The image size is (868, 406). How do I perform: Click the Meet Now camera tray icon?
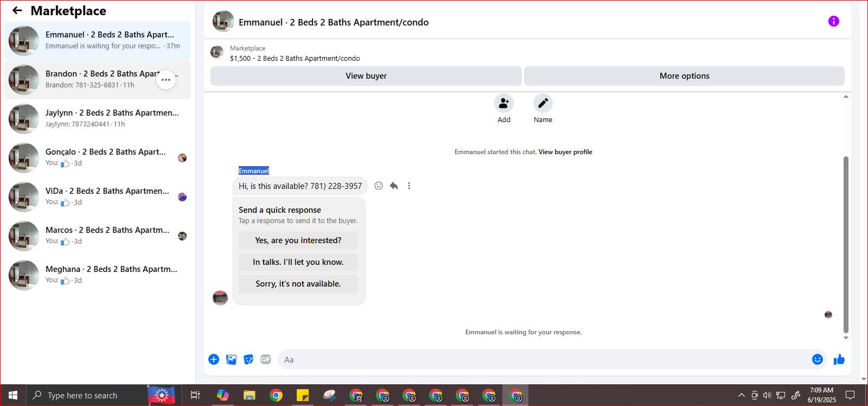tap(755, 395)
